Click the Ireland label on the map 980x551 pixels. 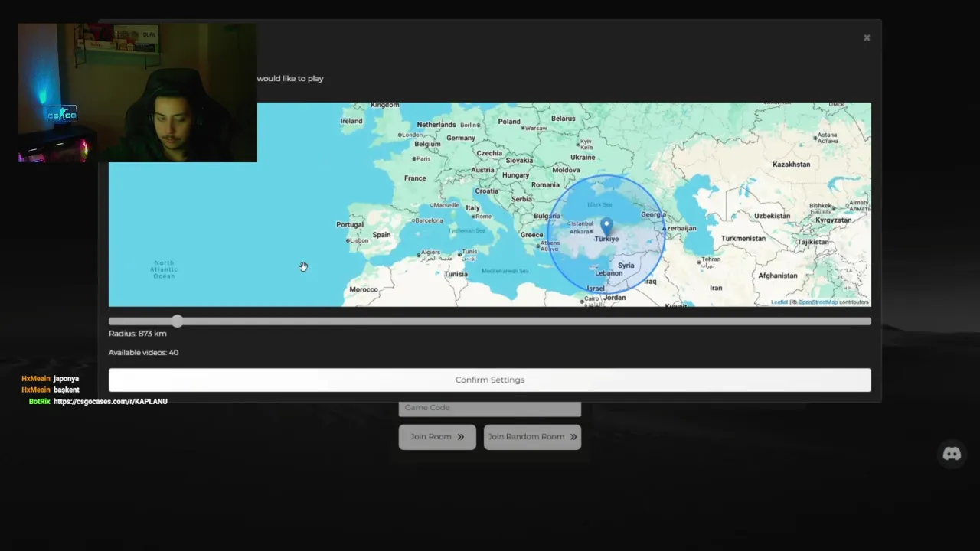click(351, 121)
